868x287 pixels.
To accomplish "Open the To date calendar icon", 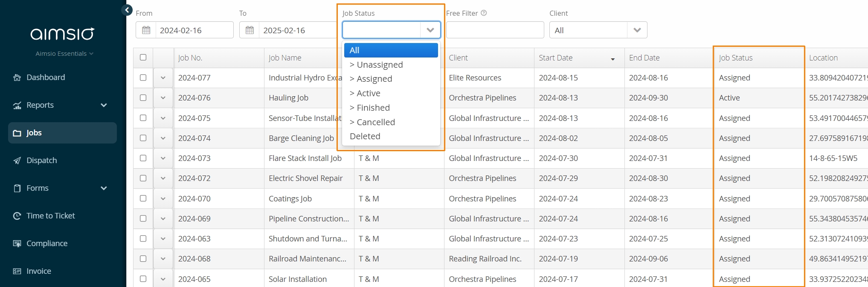I will point(250,30).
